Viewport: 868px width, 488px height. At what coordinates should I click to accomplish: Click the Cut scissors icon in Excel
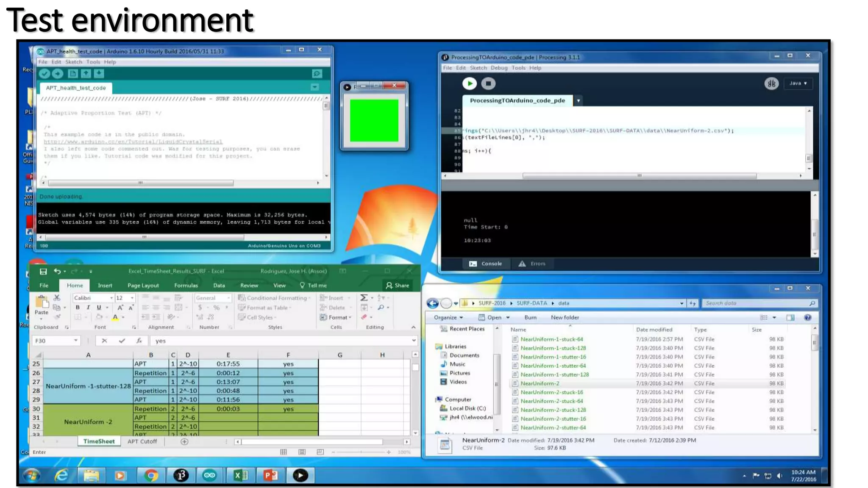[57, 298]
